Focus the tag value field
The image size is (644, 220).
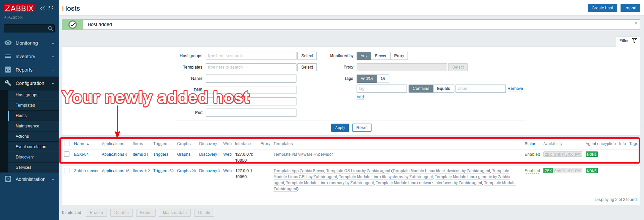point(480,89)
